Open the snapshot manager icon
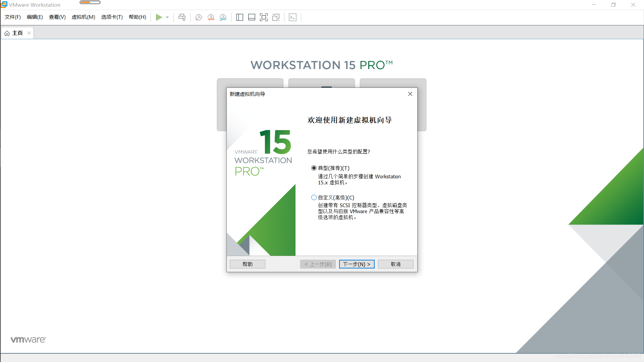 pyautogui.click(x=223, y=17)
